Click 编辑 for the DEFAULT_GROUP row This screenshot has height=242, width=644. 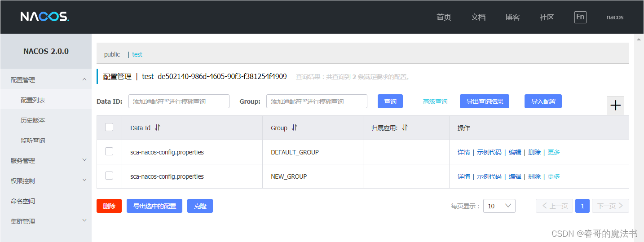[x=515, y=152]
